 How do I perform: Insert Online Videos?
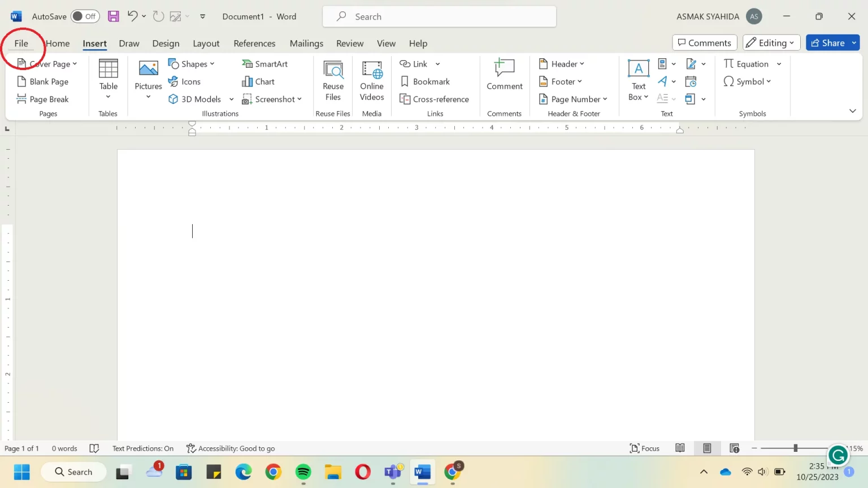(x=371, y=81)
